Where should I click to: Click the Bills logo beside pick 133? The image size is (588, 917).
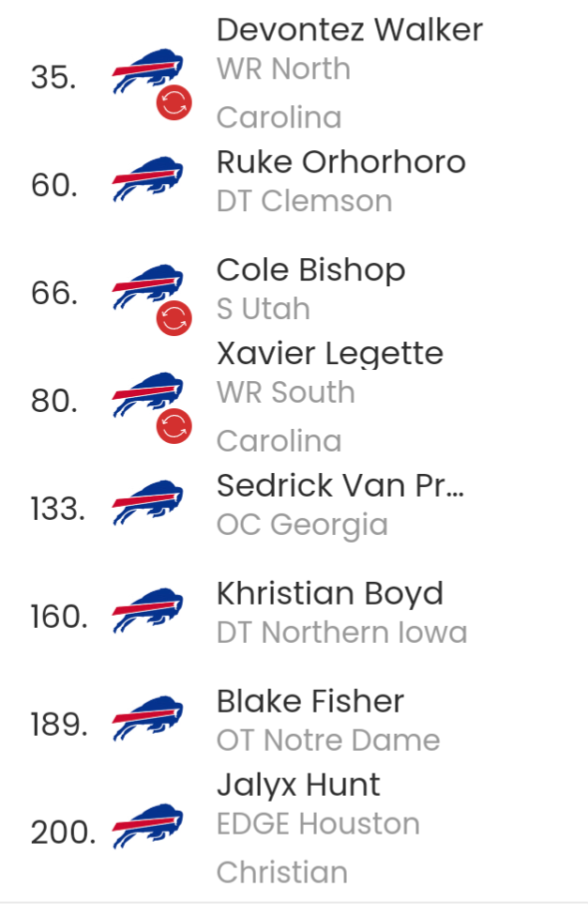pos(147,503)
